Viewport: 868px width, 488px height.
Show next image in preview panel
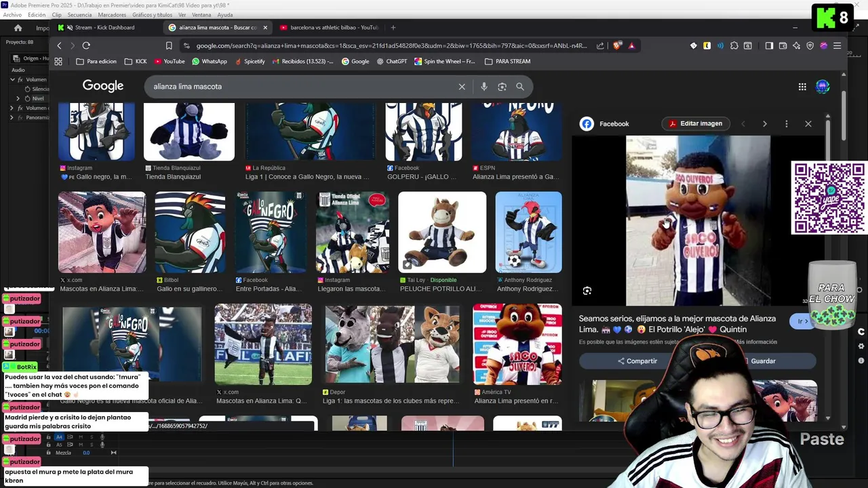[x=764, y=124]
